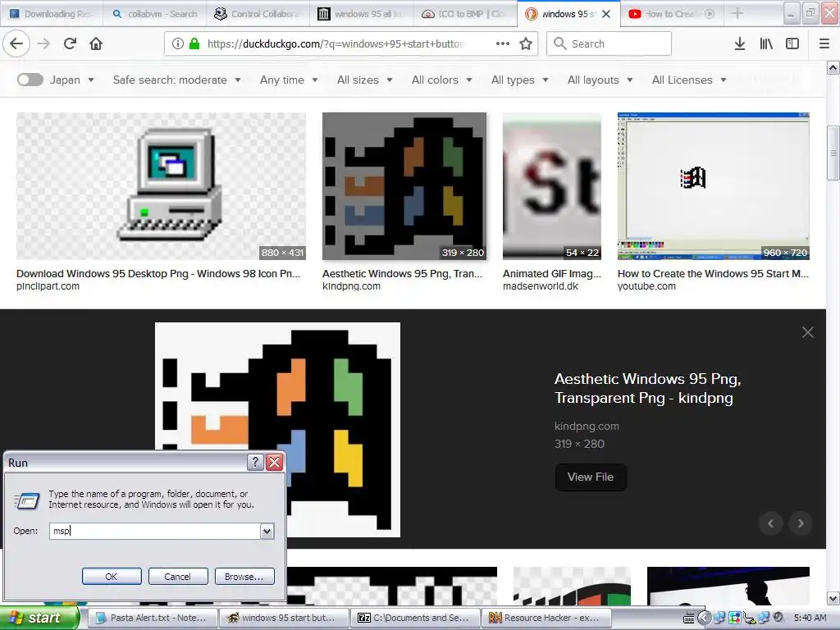Reload the DuckDuckGo page
This screenshot has height=630, width=840.
pos(70,43)
